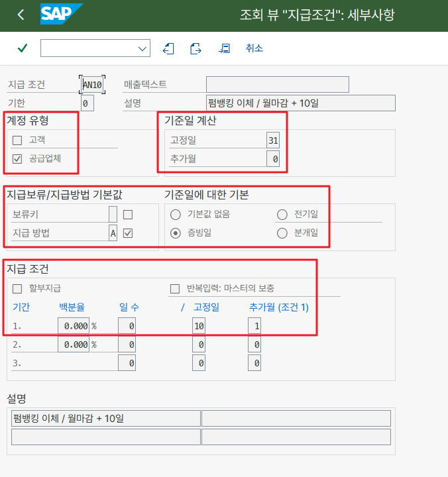
Task: Click the first 설명 line with 펌뱅킹 이체
Action: point(106,418)
